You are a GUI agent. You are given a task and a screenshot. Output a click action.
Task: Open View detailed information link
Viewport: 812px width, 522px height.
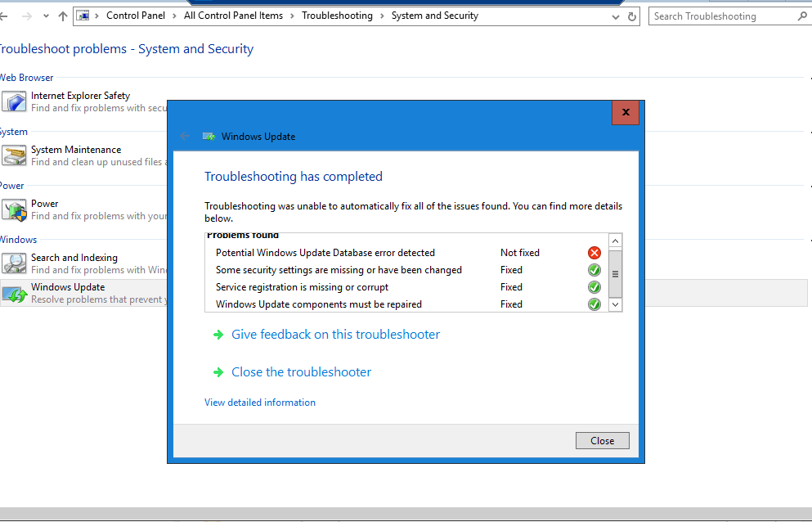pos(260,403)
